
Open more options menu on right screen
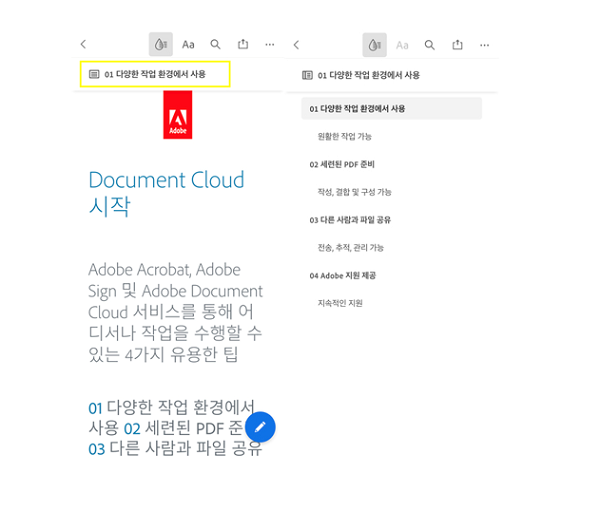click(484, 46)
